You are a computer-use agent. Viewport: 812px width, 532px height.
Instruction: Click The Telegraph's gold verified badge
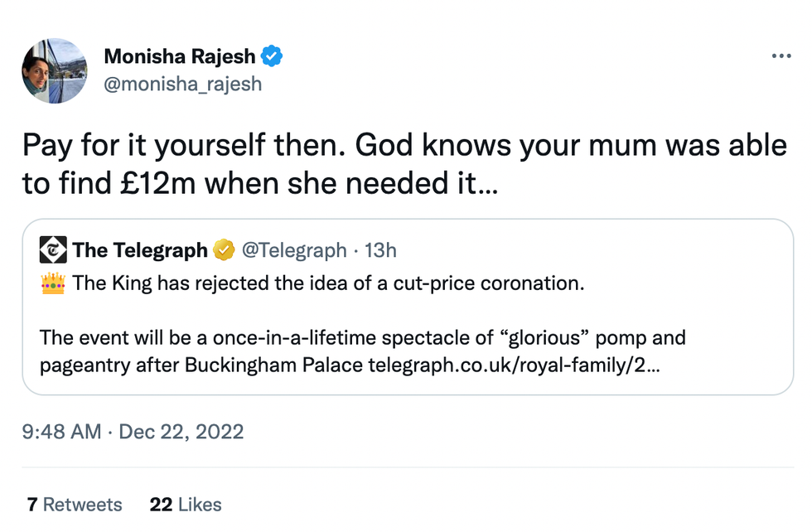pos(224,250)
